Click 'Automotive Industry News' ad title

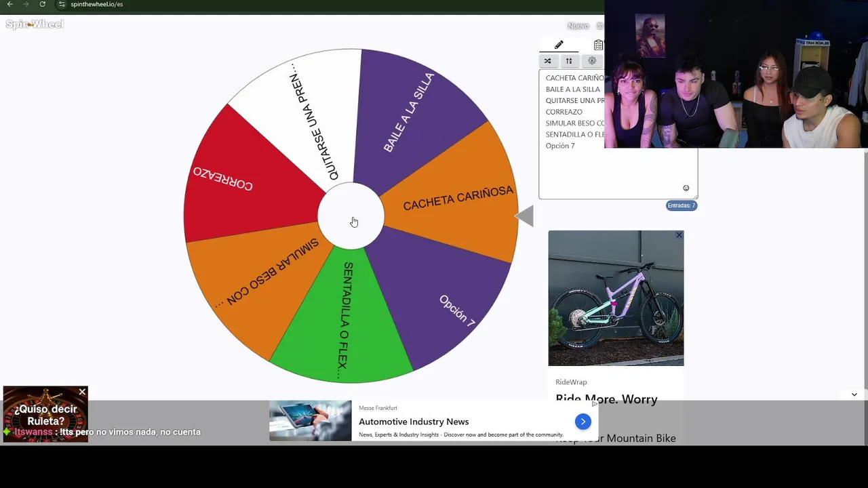pyautogui.click(x=414, y=422)
